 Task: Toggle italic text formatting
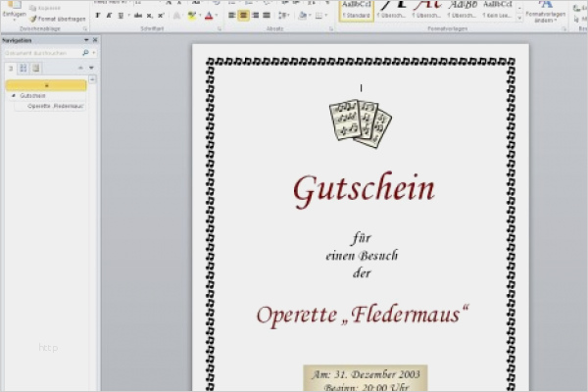[x=109, y=16]
